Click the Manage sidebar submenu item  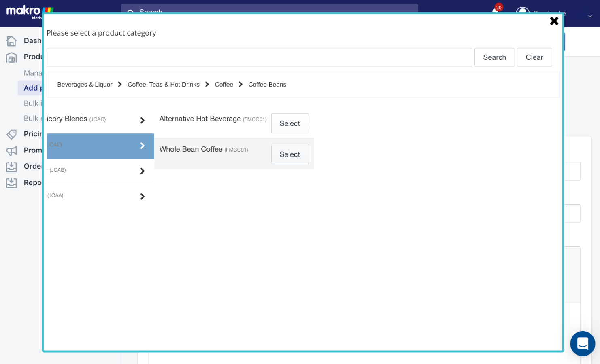(x=33, y=73)
